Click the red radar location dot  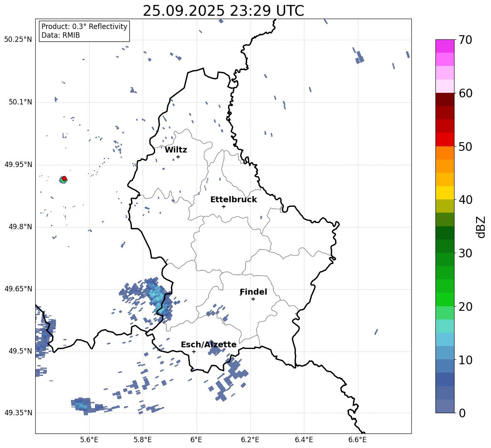(64, 179)
